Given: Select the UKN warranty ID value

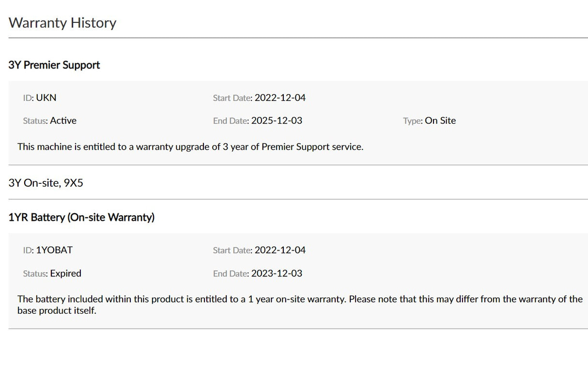Looking at the screenshot, I should pyautogui.click(x=46, y=97).
